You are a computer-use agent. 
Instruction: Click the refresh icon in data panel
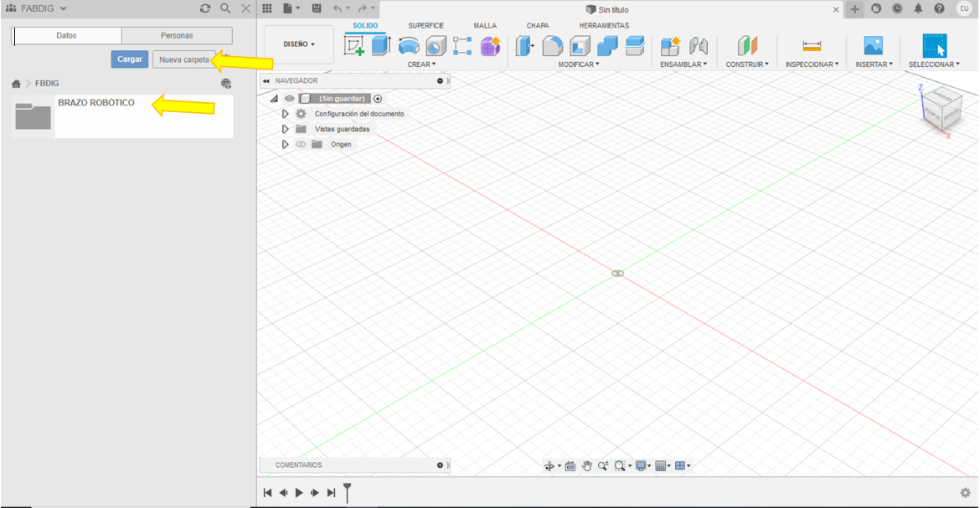[205, 8]
